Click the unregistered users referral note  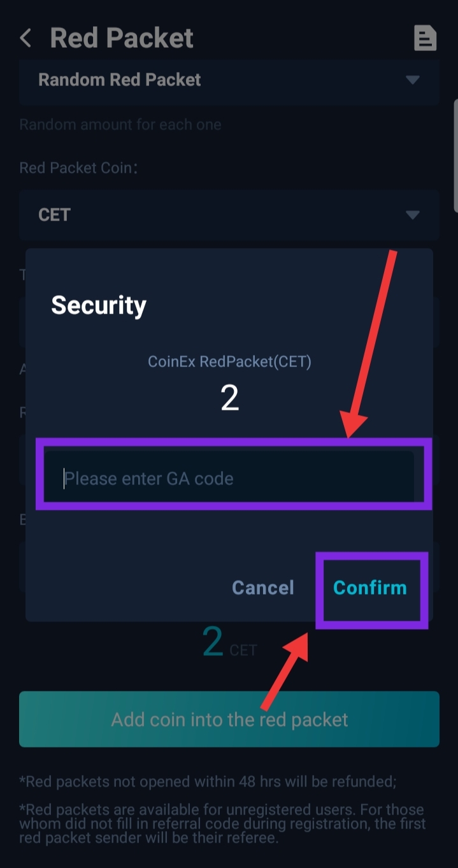221,823
